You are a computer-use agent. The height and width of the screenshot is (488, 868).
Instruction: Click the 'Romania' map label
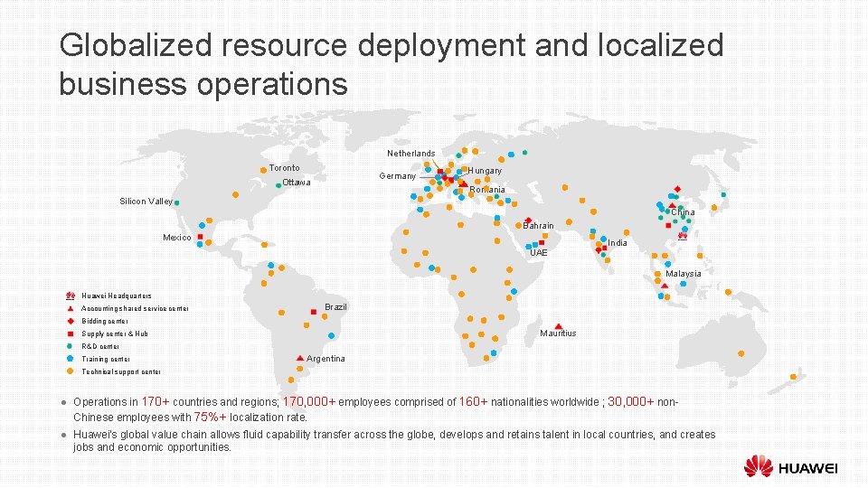coord(487,190)
